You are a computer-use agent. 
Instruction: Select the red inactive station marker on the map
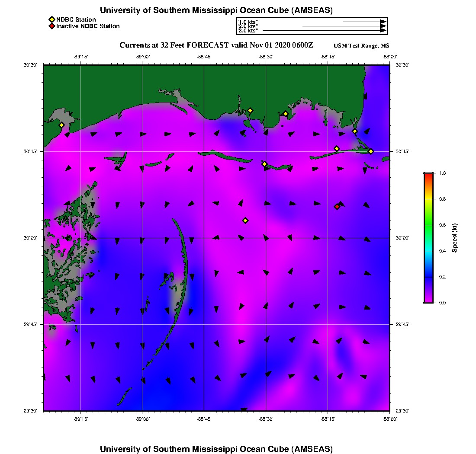tap(337, 207)
